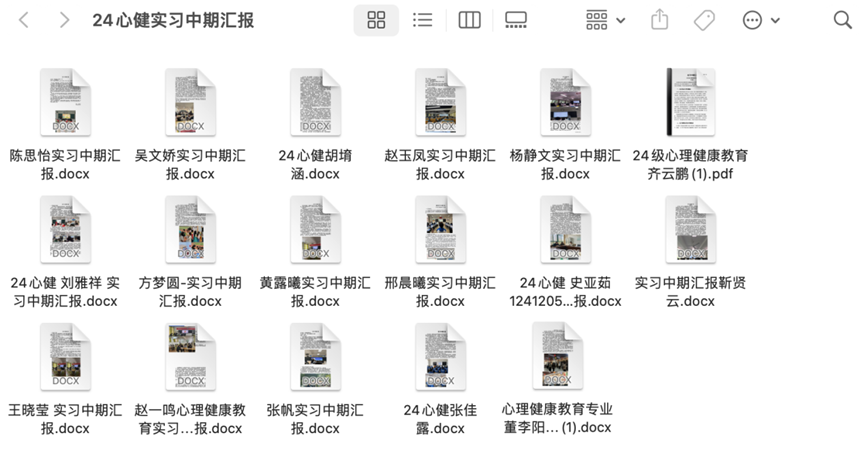Click the Share button
864x474 pixels.
click(660, 20)
